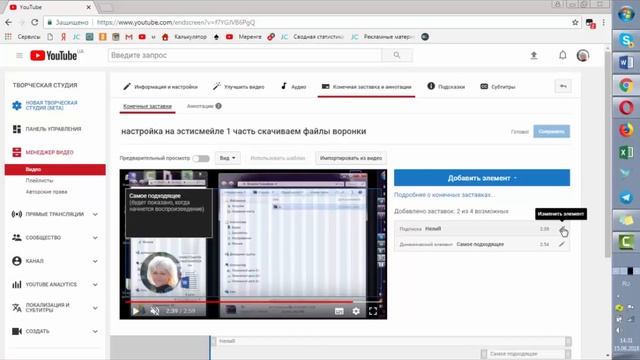This screenshot has height=360, width=640.
Task: Click the video progress bar
Action: coord(253,302)
